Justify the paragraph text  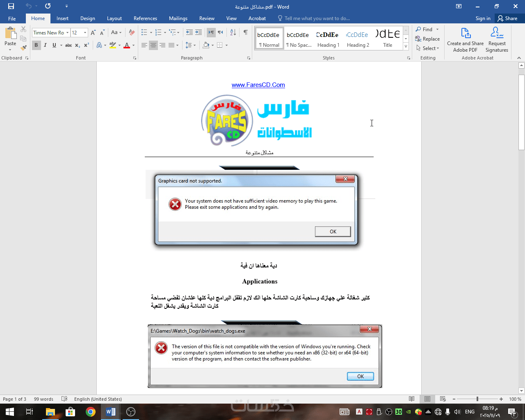[171, 45]
